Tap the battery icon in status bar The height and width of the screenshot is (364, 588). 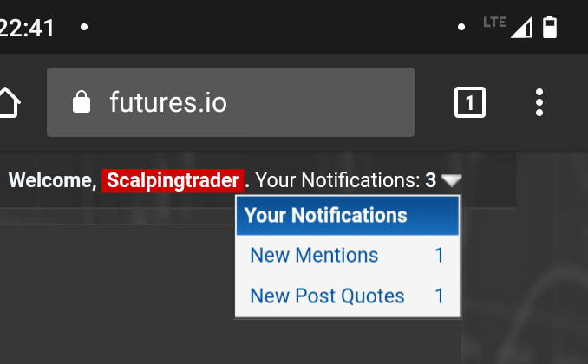(550, 27)
